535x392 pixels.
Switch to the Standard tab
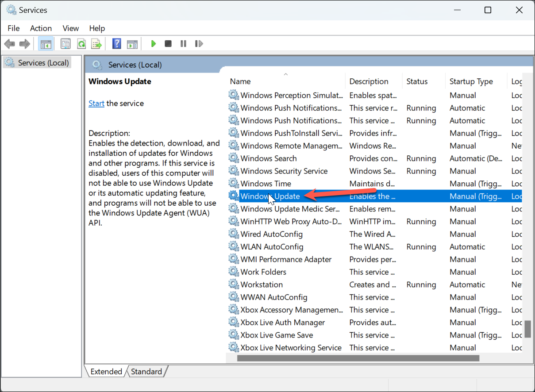146,372
